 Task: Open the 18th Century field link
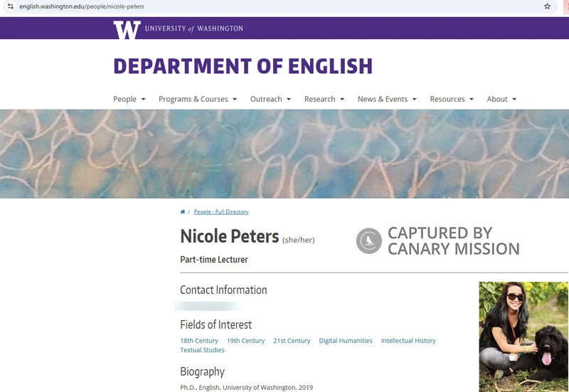point(199,341)
